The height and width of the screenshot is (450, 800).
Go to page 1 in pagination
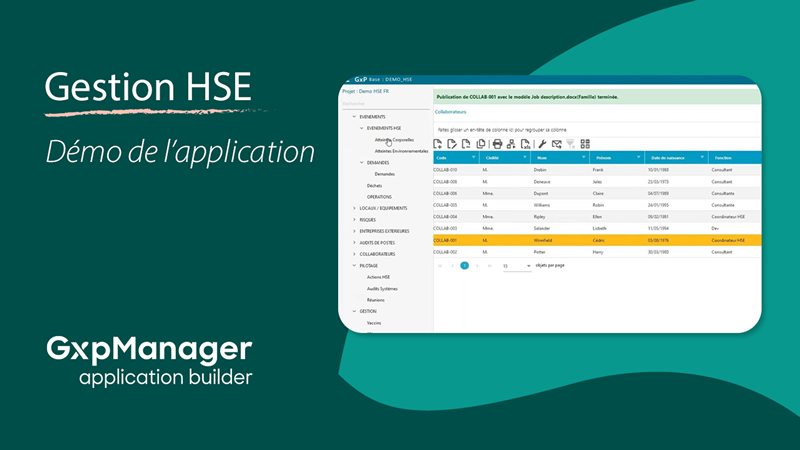(464, 266)
